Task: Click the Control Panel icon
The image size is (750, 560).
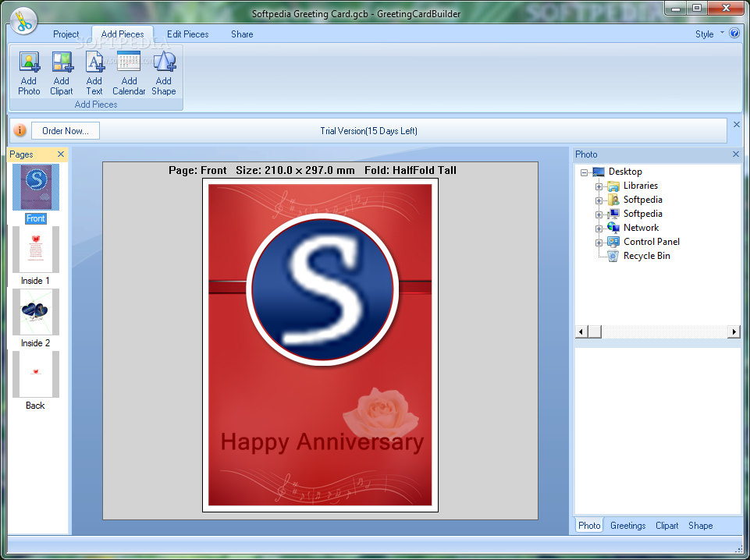Action: click(613, 241)
